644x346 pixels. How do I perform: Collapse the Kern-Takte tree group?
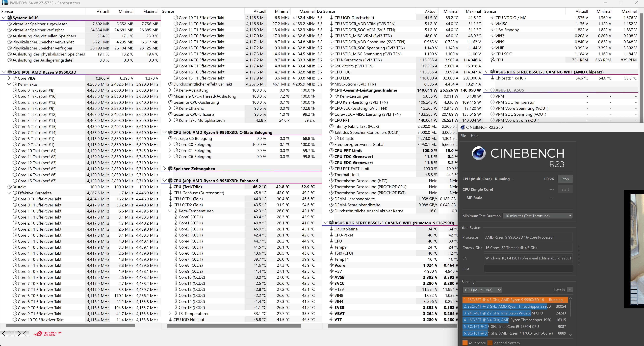pos(9,84)
